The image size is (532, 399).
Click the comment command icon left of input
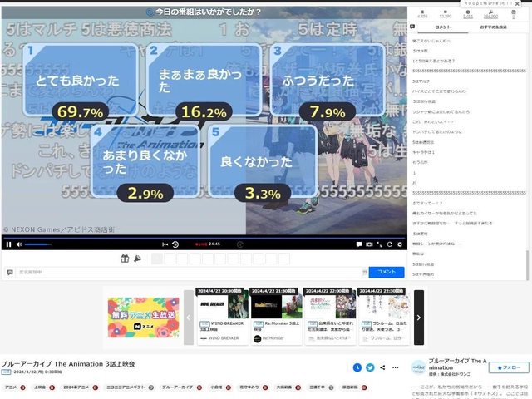coord(10,272)
